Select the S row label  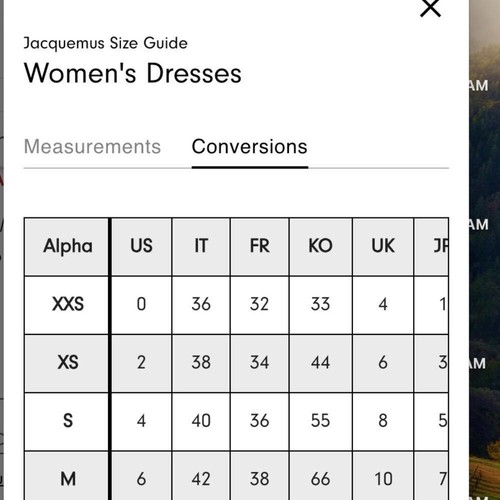[x=67, y=422]
